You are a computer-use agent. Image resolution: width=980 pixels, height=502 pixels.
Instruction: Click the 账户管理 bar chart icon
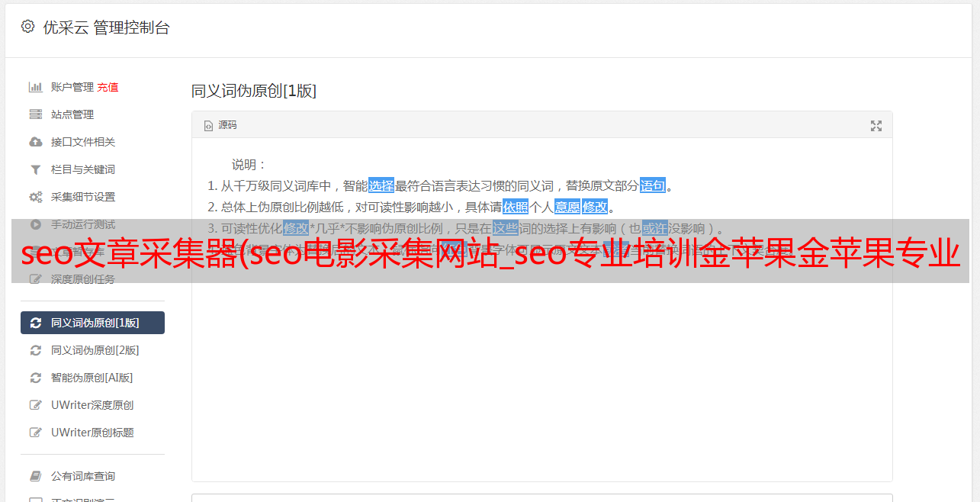click(35, 87)
